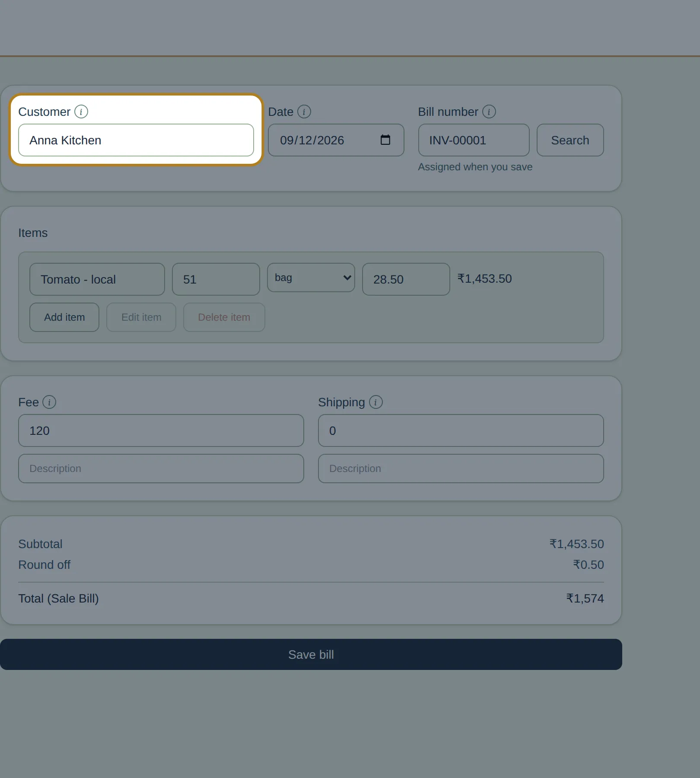Screen dimensions: 700x778
Task: Focus the Anna Kitchen customer field
Action: coord(136,140)
